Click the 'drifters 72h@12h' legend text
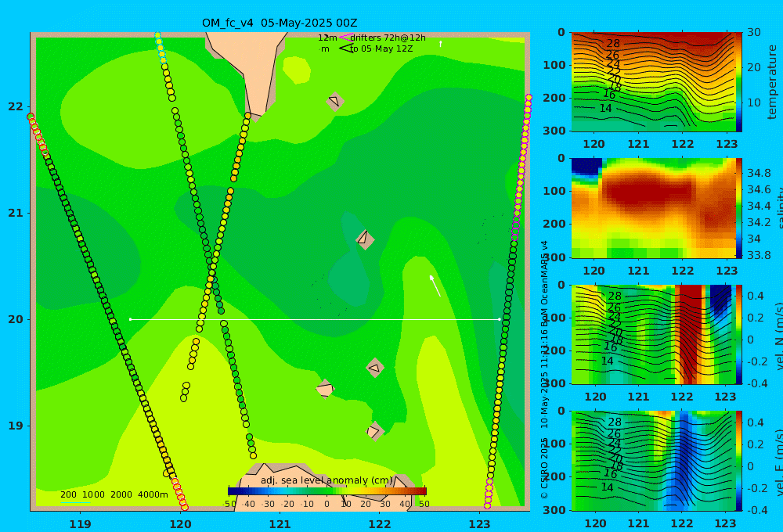 click(388, 38)
